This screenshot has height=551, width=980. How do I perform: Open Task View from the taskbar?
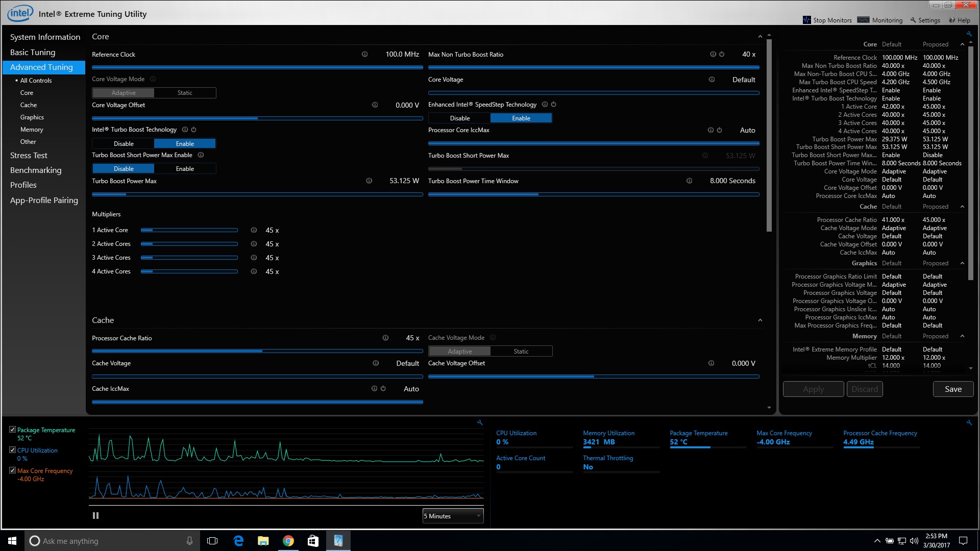[213, 541]
